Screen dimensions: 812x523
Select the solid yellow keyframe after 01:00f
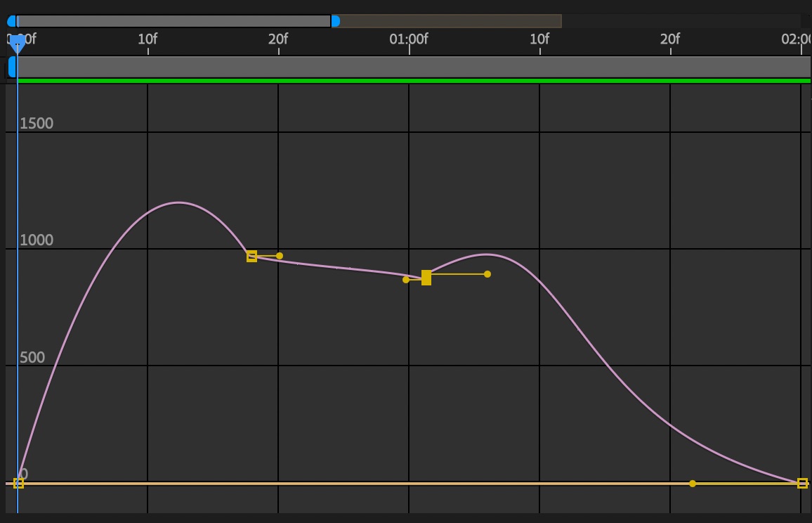coord(426,278)
